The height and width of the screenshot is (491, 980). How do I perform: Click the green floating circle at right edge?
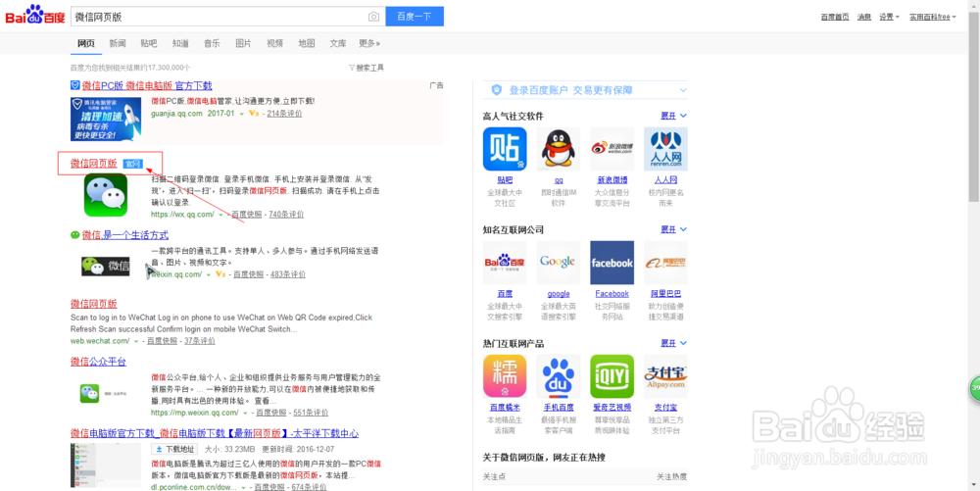974,388
